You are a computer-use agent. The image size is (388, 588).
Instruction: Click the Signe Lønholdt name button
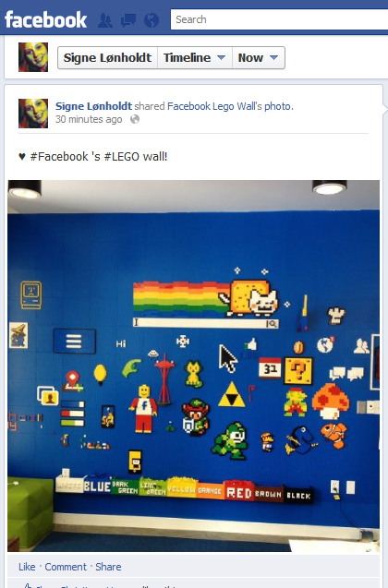(x=107, y=58)
